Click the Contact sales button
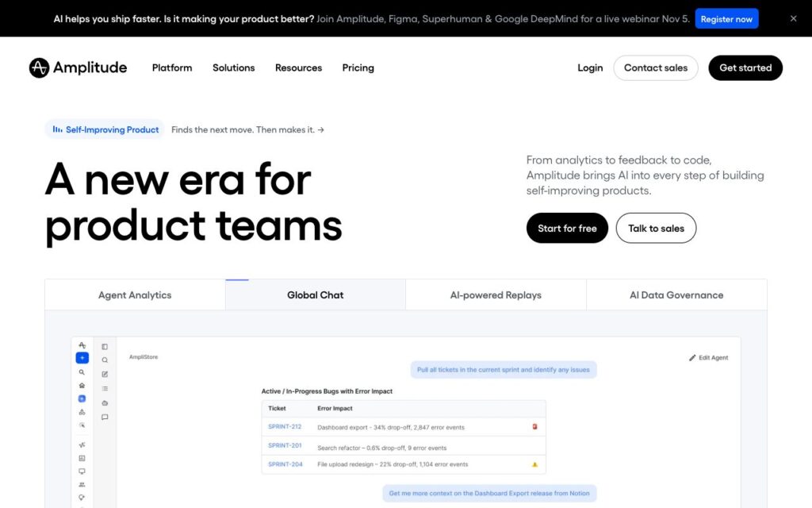Image resolution: width=812 pixels, height=508 pixels. 656,68
